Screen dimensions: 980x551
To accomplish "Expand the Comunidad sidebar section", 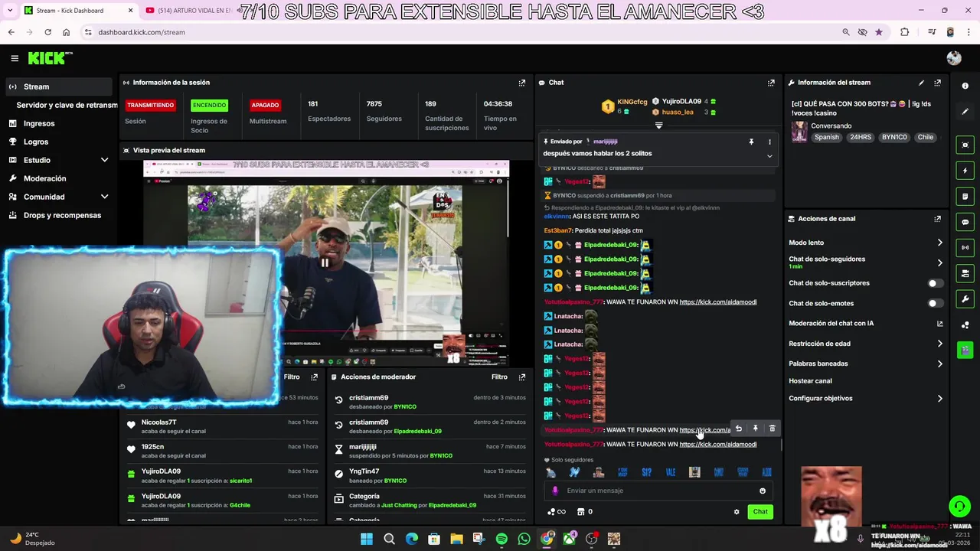I will (104, 197).
